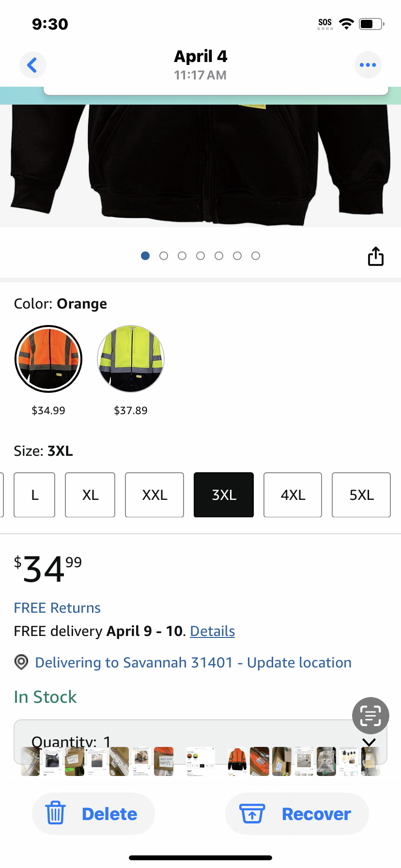Select the yellow jacket color swatch
Viewport: 401px width, 868px height.
point(131,359)
